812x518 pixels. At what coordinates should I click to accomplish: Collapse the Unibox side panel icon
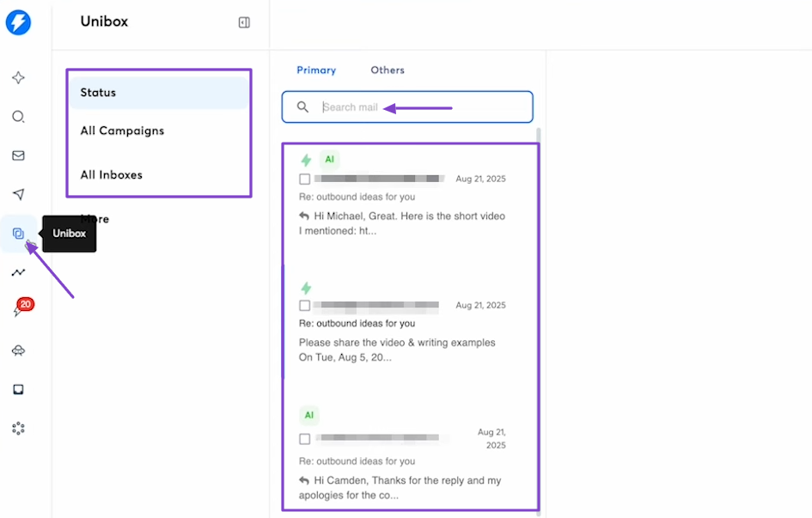click(244, 22)
